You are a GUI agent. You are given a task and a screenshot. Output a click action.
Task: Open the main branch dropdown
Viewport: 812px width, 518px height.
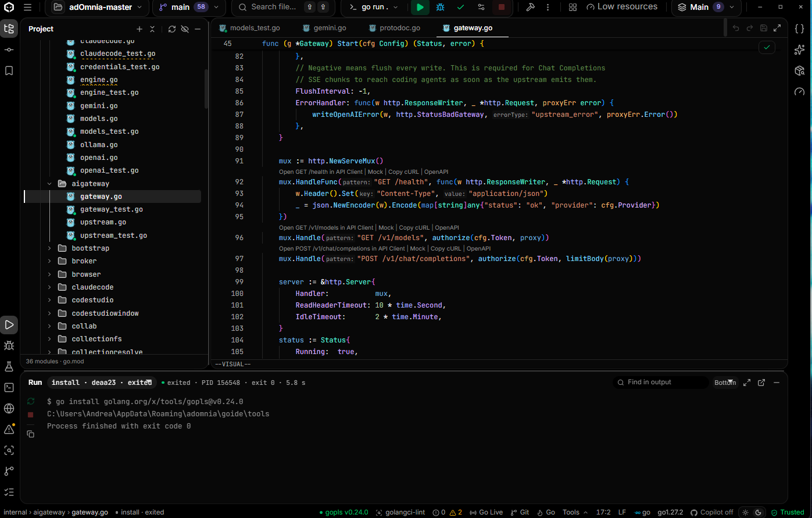click(189, 8)
